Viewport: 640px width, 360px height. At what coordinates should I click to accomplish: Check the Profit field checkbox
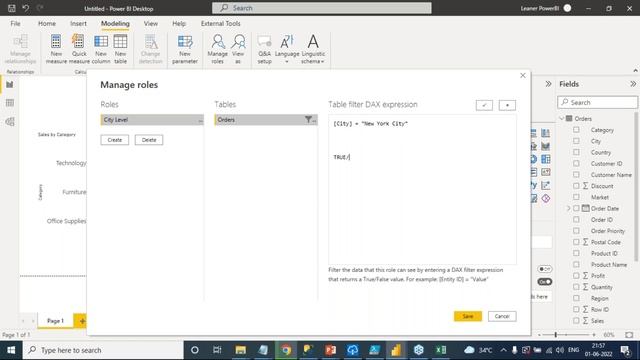tap(576, 276)
